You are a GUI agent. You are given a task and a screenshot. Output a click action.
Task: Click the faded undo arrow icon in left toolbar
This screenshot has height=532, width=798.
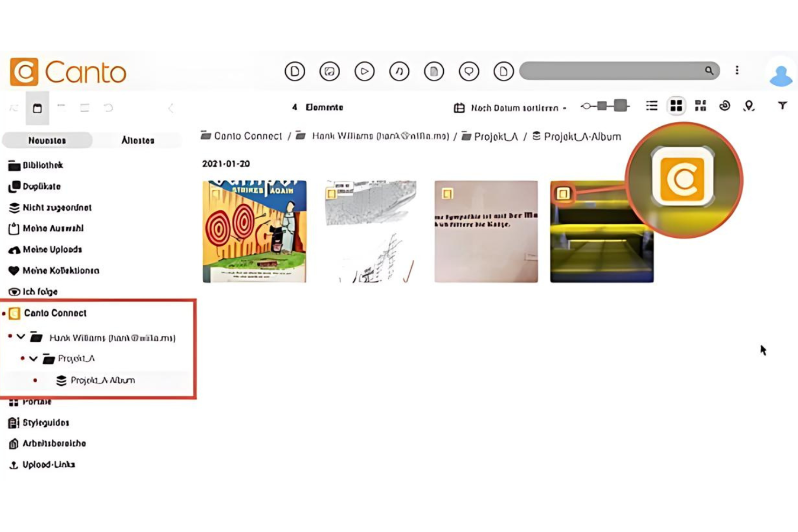[x=108, y=108]
